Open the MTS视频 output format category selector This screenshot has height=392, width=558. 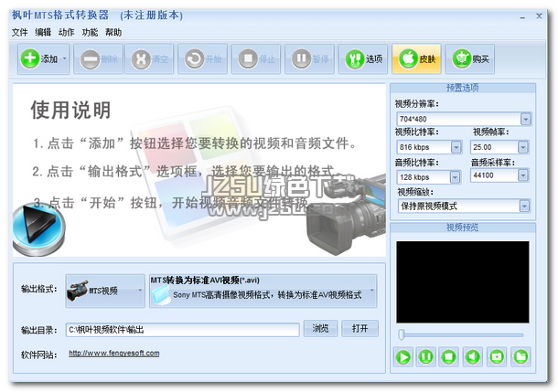pyautogui.click(x=105, y=291)
